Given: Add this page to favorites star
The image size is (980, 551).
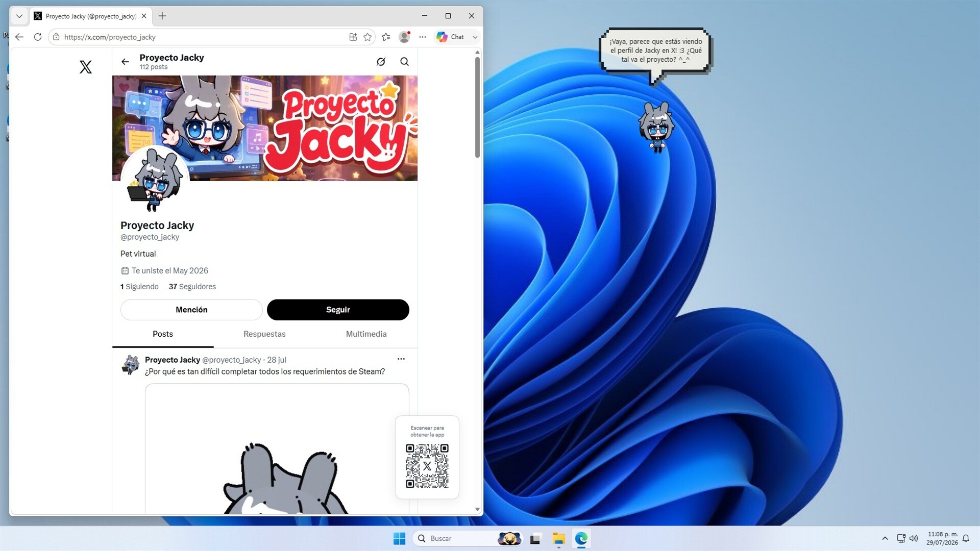Looking at the screenshot, I should click(367, 37).
